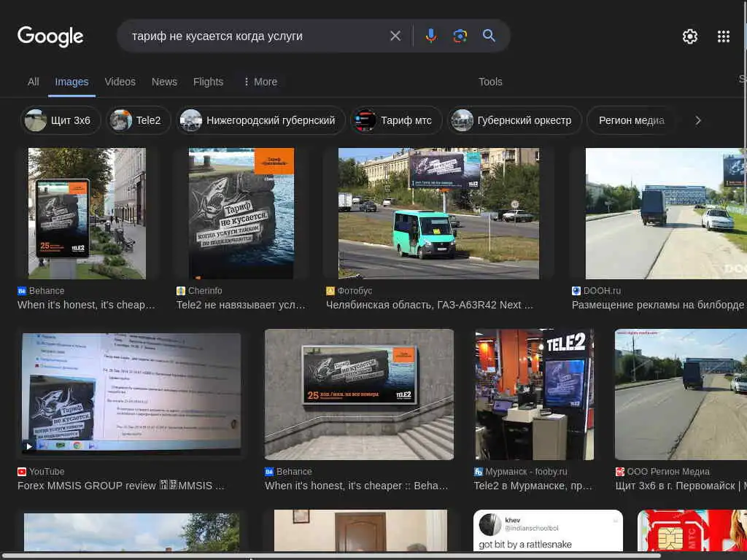Open YouTube Forex MMSIS video thumbnail
Viewport: 747px width, 560px height.
pos(131,392)
